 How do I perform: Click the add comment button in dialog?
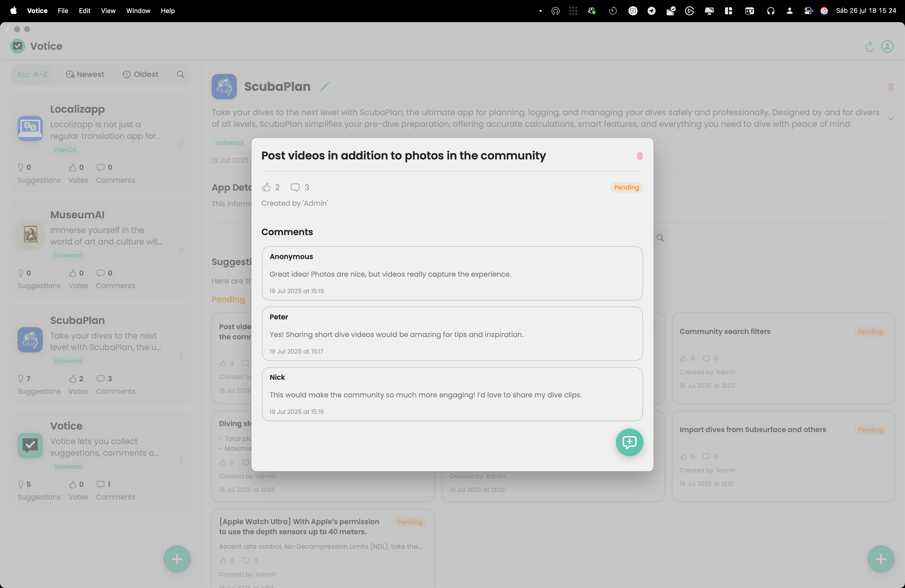pyautogui.click(x=629, y=442)
